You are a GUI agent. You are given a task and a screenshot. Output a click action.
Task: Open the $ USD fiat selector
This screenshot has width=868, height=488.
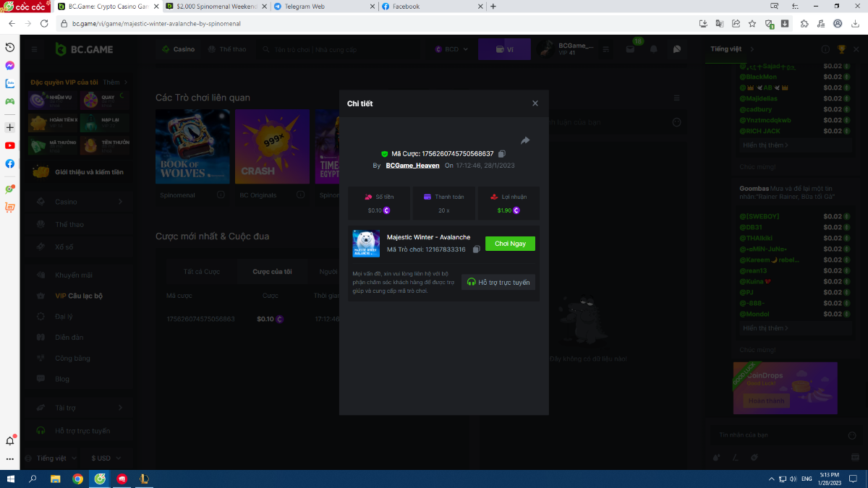(x=105, y=458)
